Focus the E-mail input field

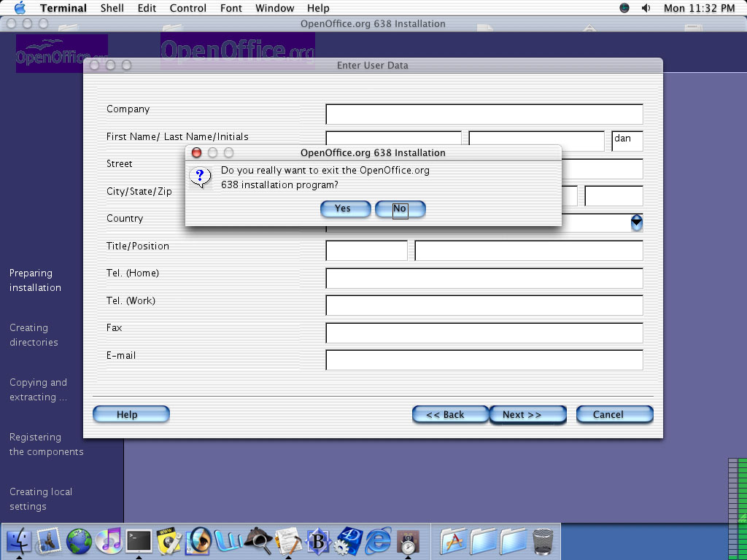(484, 360)
